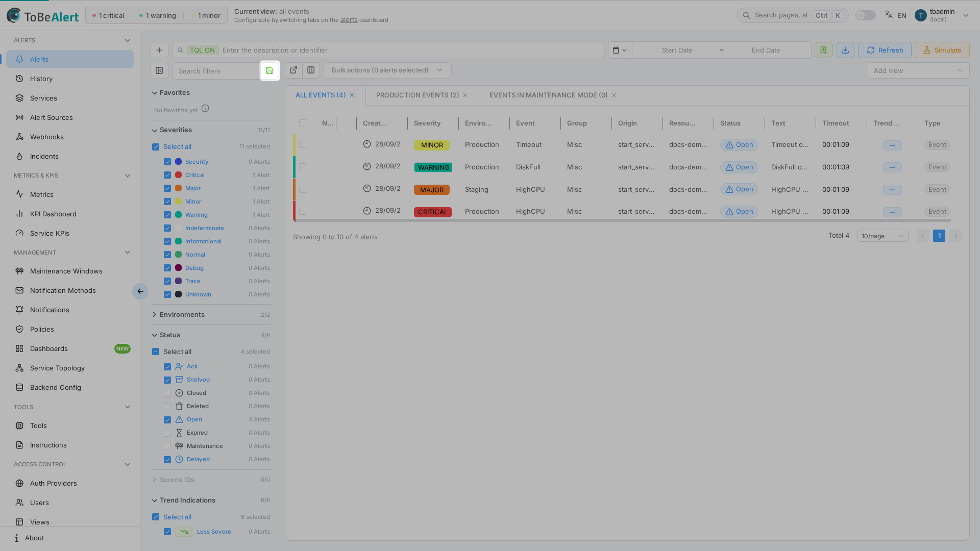Viewport: 980px width, 551px height.
Task: Open Notification Methods page
Action: (x=70, y=290)
